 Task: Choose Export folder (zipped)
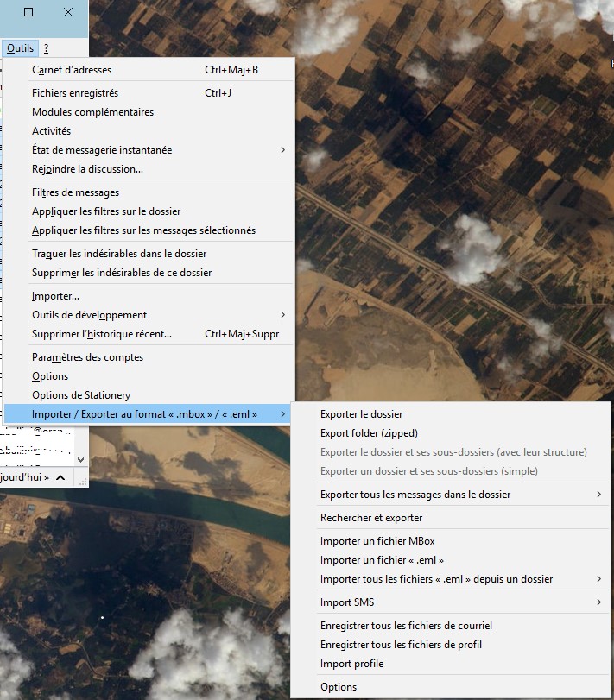pos(451,433)
